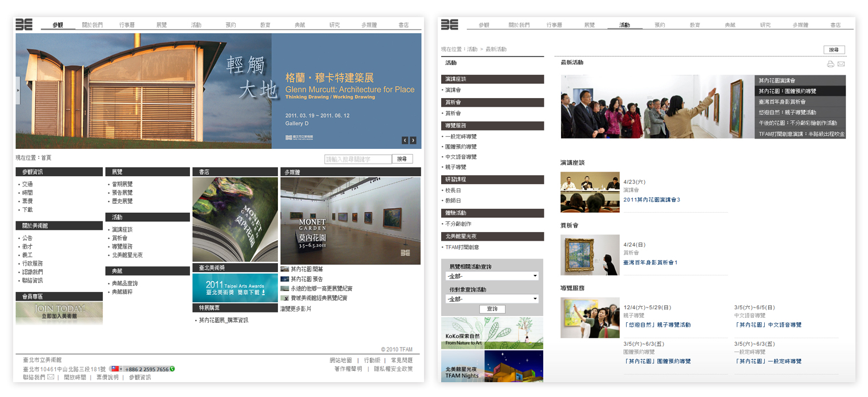Open 多媒體 tab on the right page
The height and width of the screenshot is (397, 868).
800,25
